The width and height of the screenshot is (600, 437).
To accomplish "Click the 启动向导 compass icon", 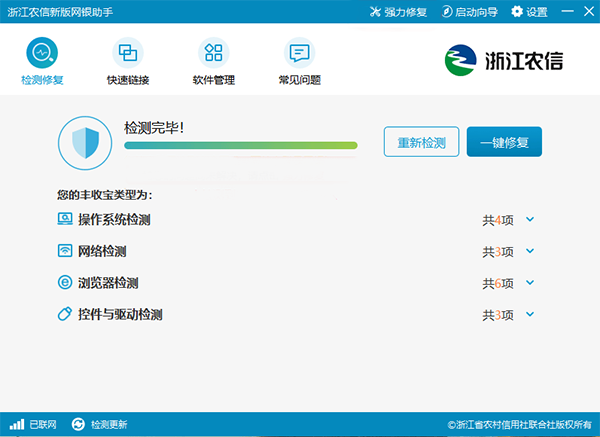I will point(447,12).
